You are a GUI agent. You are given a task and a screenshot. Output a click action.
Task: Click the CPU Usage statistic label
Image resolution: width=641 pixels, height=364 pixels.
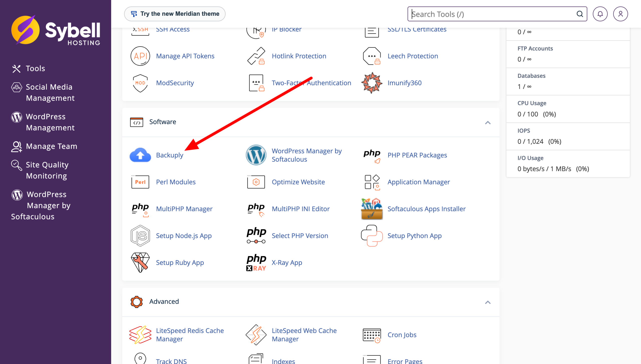532,103
